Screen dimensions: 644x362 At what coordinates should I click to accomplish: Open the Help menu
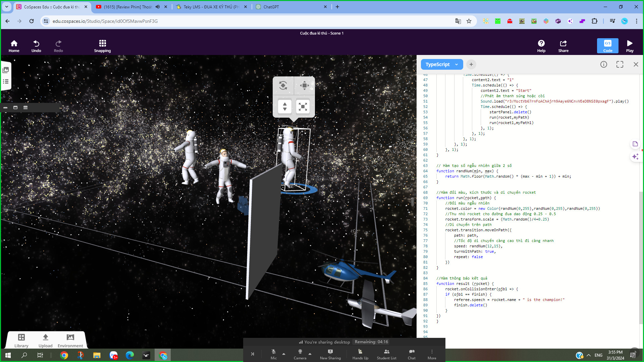pos(541,46)
